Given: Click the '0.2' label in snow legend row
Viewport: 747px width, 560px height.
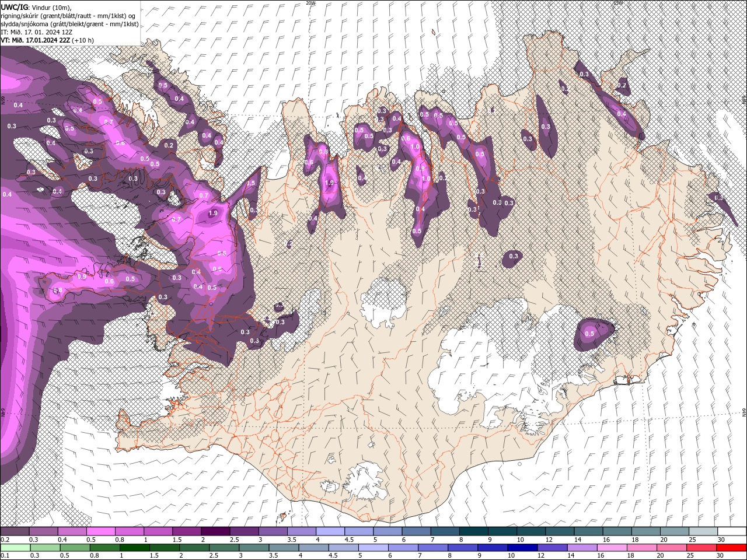Looking at the screenshot, I should click(x=5, y=540).
